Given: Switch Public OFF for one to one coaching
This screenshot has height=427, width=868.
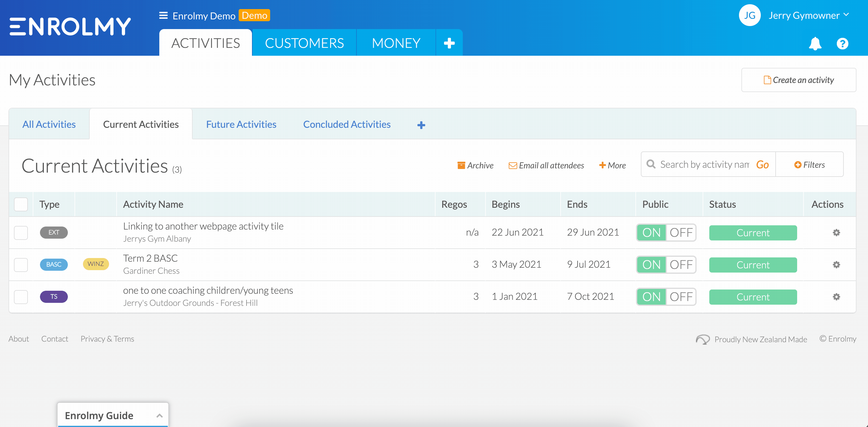Looking at the screenshot, I should pos(681,296).
